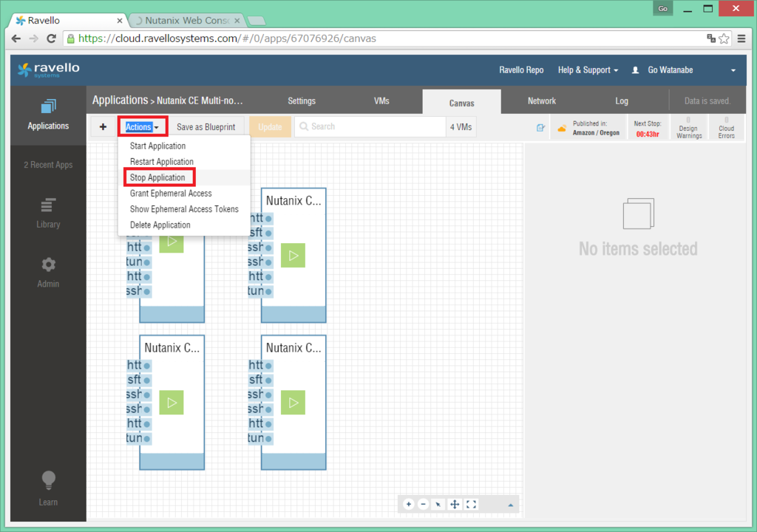Screen dimensions: 757x532
Task: Select the pointer tool in canvas controls
Action: click(438, 505)
